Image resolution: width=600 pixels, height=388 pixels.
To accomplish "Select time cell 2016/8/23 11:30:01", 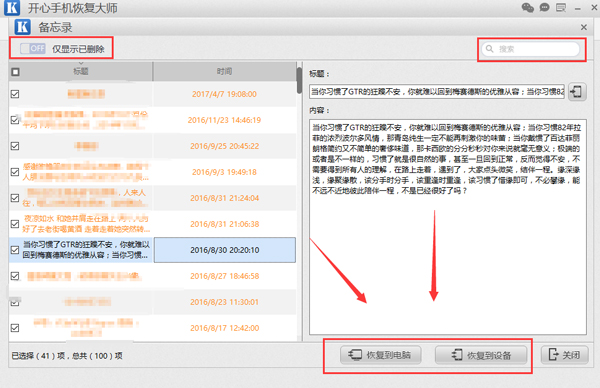I will [225, 302].
